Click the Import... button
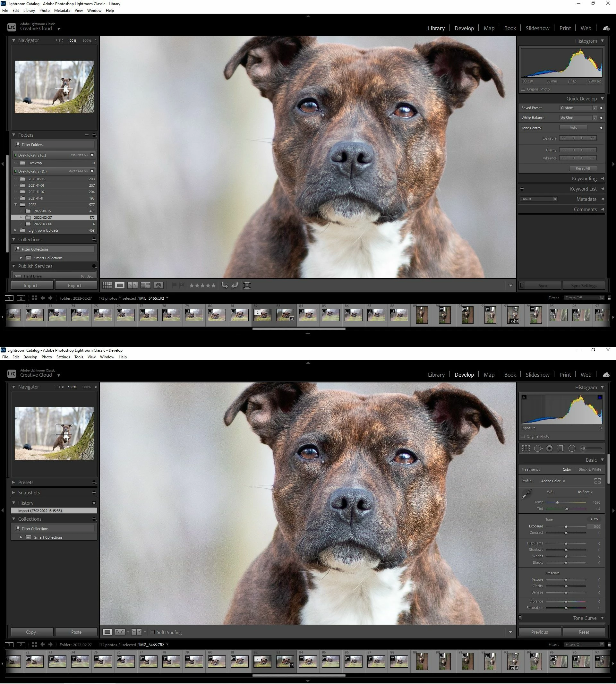Screen dimensions: 616x684 tap(32, 285)
